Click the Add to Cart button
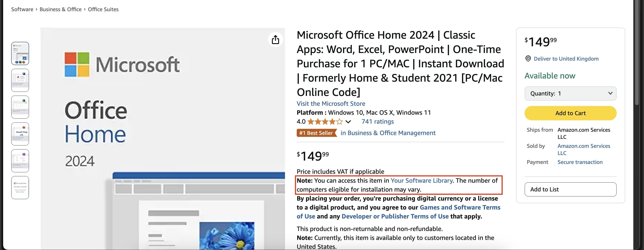The width and height of the screenshot is (644, 250). pyautogui.click(x=570, y=113)
